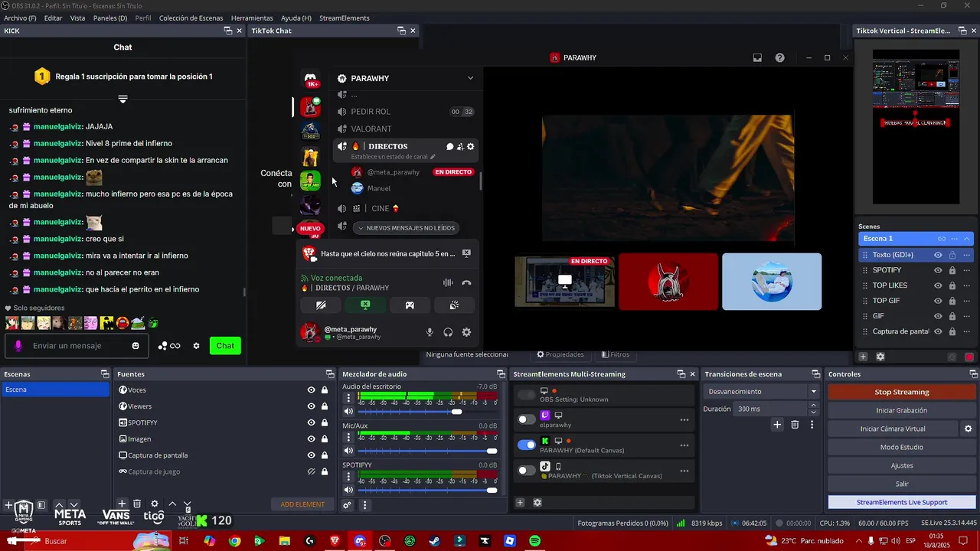
Task: Unlock the SPOTIFYY source
Action: (325, 422)
